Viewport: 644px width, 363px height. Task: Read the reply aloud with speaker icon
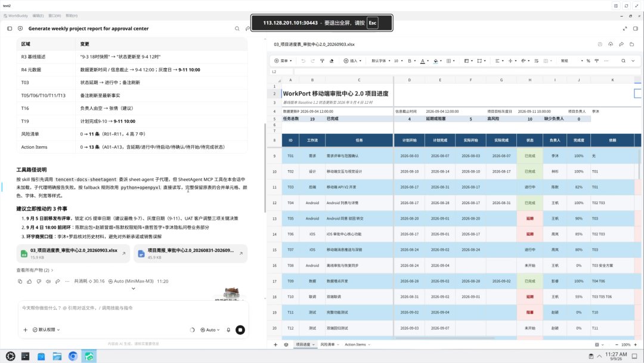click(x=48, y=281)
